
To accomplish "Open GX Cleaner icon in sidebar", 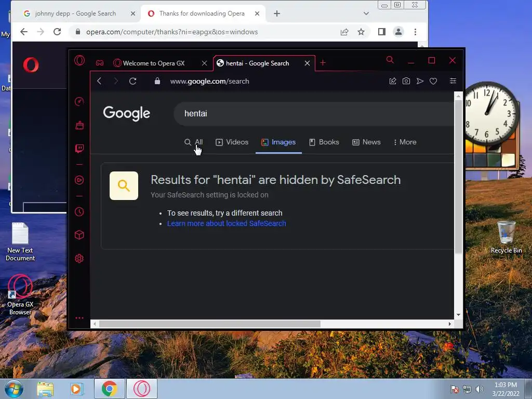I will pos(79,125).
